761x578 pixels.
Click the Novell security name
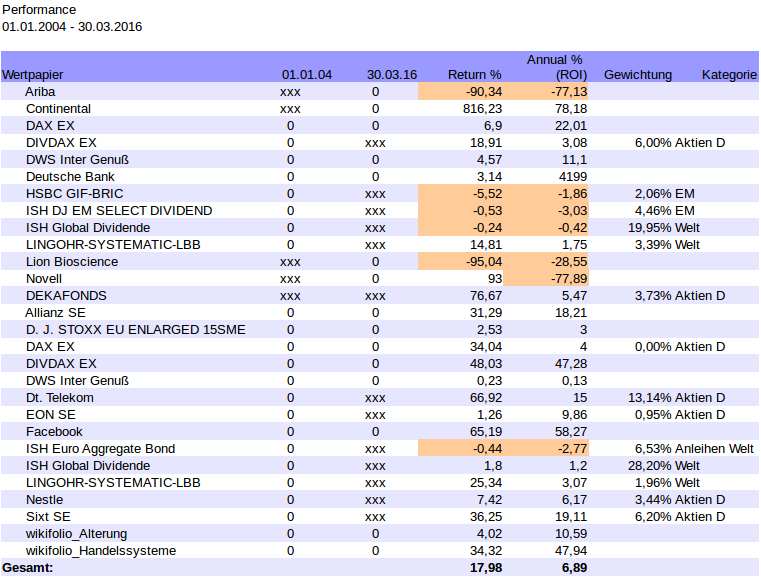[x=44, y=279]
